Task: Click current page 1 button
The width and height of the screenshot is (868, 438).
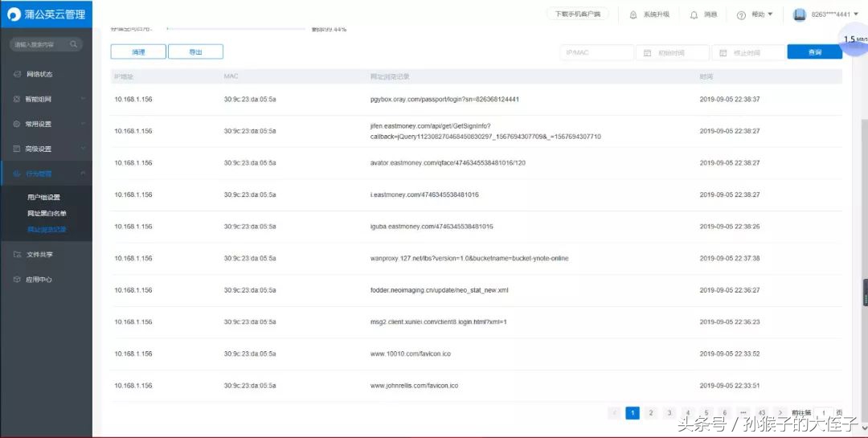Action: click(633, 413)
